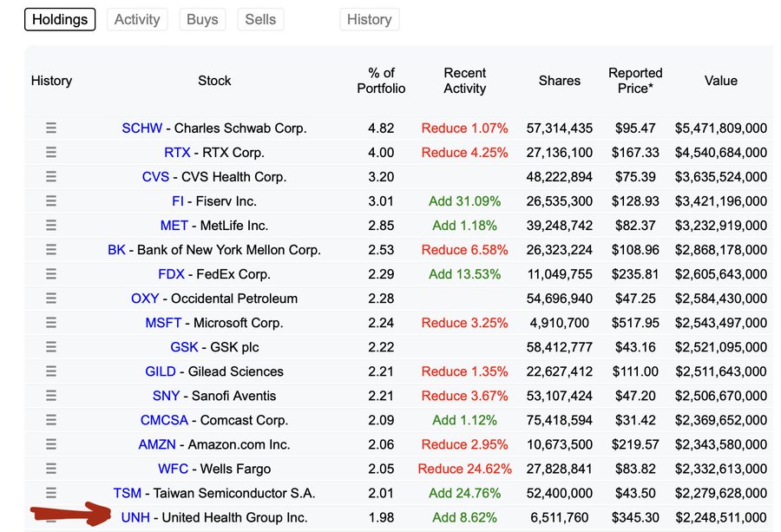Click the history icon for Taiwan Semiconductor
The width and height of the screenshot is (781, 532).
tap(50, 493)
